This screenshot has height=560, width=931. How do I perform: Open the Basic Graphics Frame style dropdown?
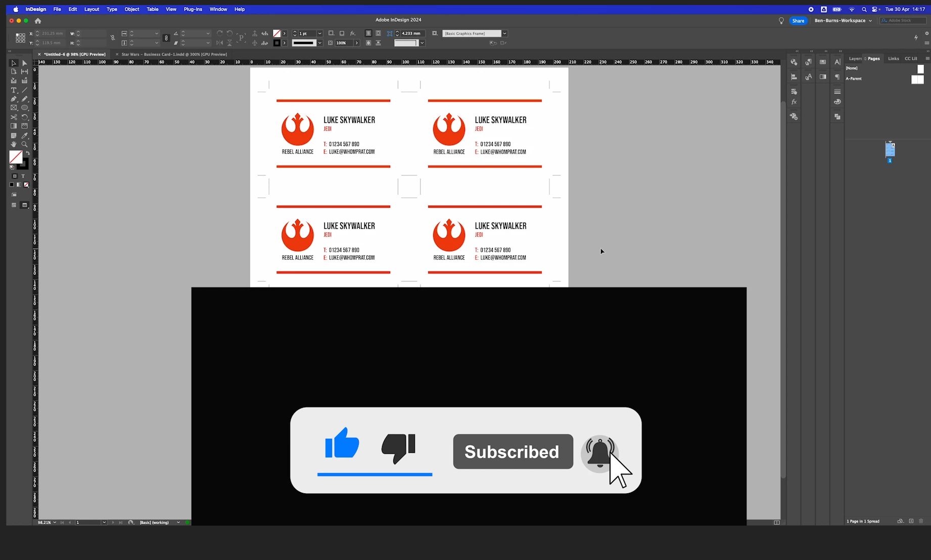point(504,33)
